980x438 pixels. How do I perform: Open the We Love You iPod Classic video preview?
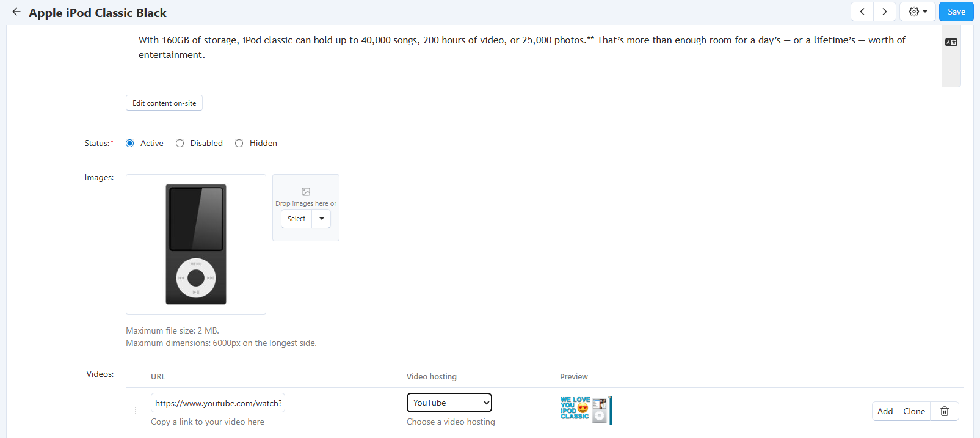tap(586, 409)
